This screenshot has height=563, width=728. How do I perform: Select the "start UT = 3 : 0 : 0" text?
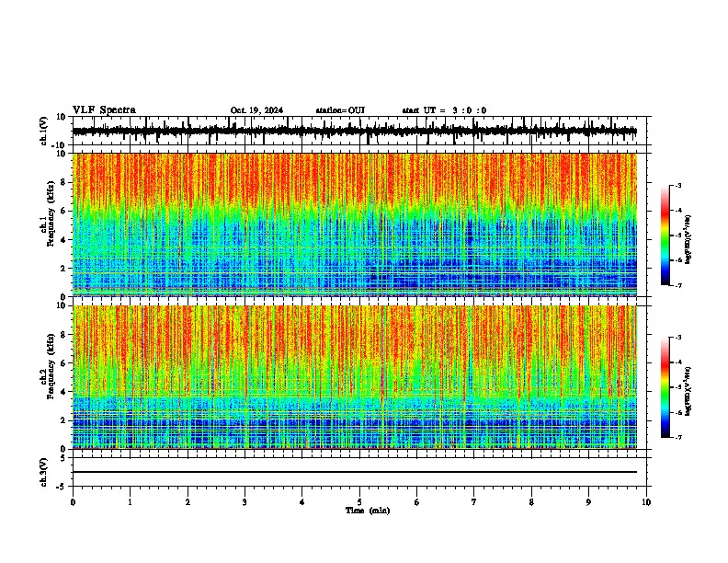point(444,110)
